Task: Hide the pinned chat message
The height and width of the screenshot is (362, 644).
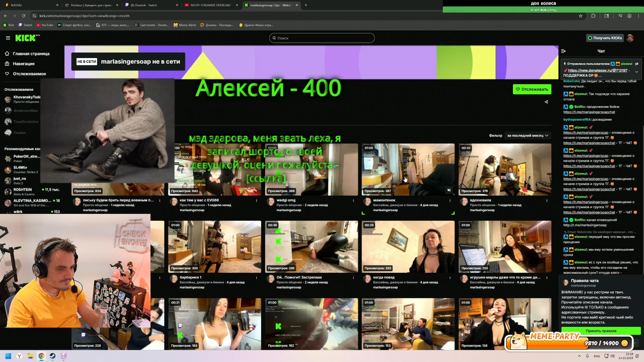Action: point(637,64)
